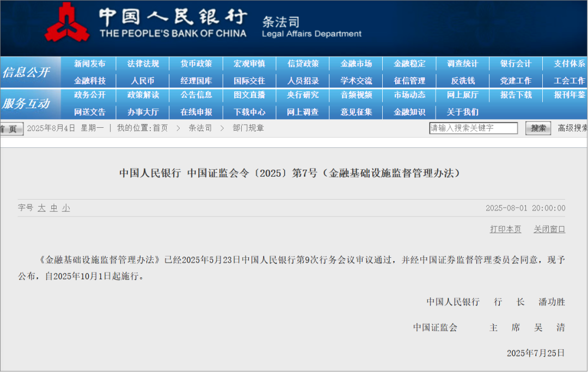Image resolution: width=588 pixels, height=372 pixels.
Task: Follow the 部门规章 breadcrumb link
Action: coord(248,128)
